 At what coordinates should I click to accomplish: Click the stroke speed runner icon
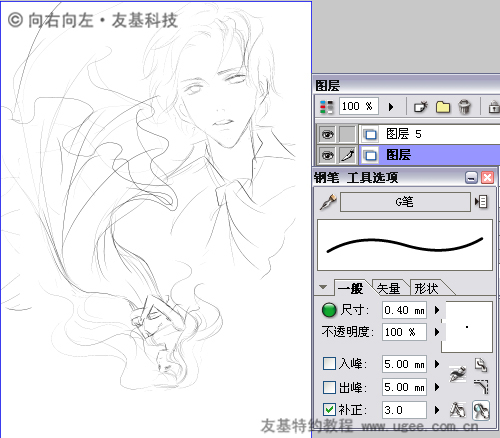[x=458, y=374]
